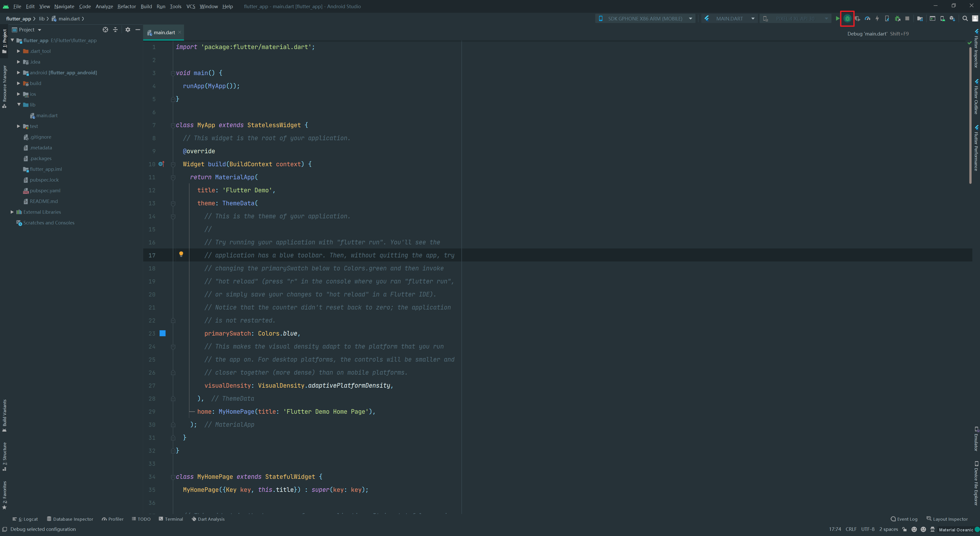Click the Search Everywhere magnifier icon
The width and height of the screenshot is (980, 536).
click(x=965, y=18)
